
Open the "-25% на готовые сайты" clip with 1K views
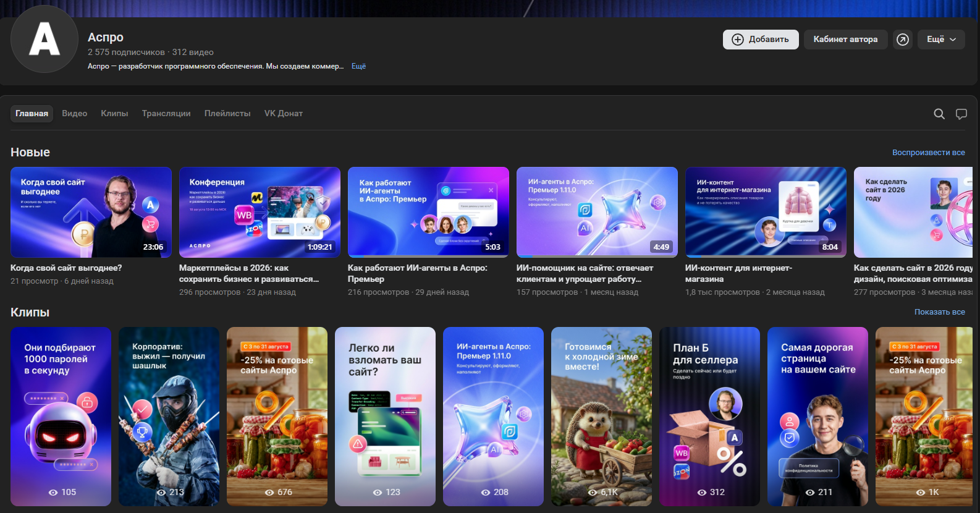click(x=924, y=417)
